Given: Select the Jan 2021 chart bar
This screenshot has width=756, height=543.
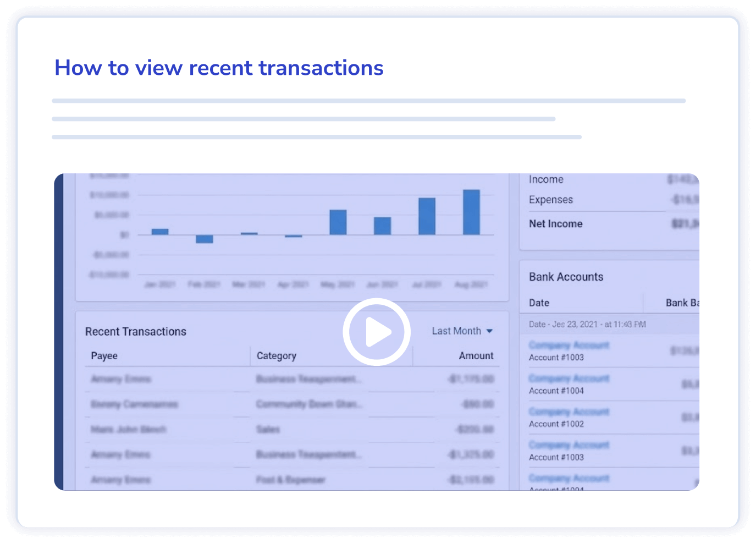Looking at the screenshot, I should coord(160,232).
